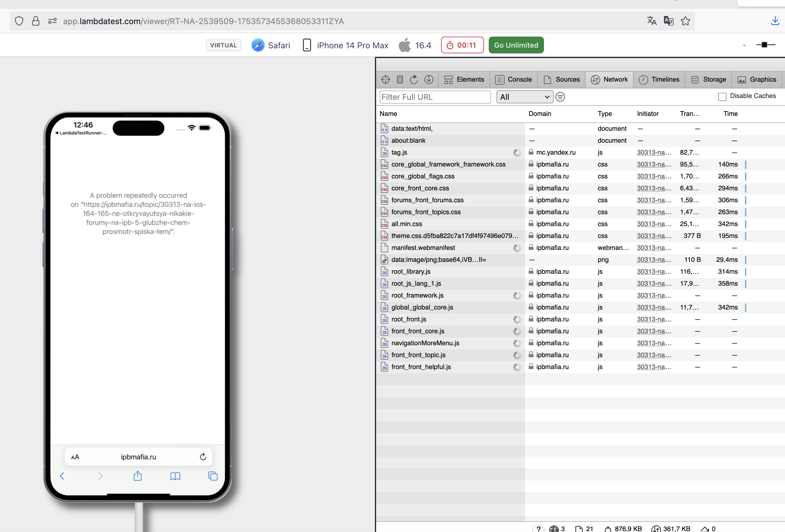Bookmark this page with the star icon

pyautogui.click(x=685, y=21)
